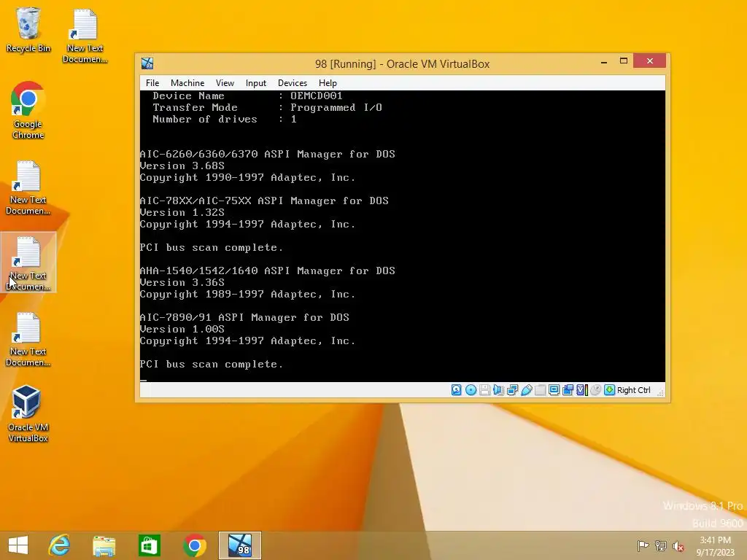
Task: Open the View menu
Action: tap(225, 83)
